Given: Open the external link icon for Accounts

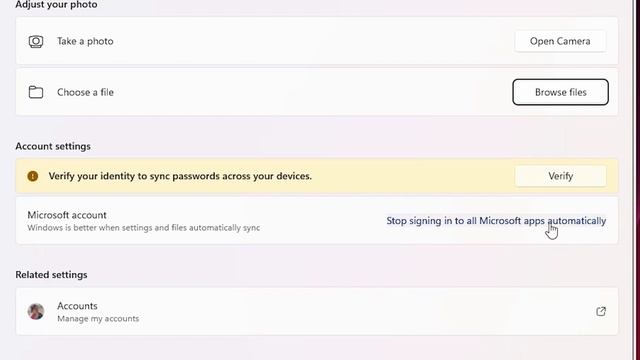Looking at the screenshot, I should pos(601,311).
